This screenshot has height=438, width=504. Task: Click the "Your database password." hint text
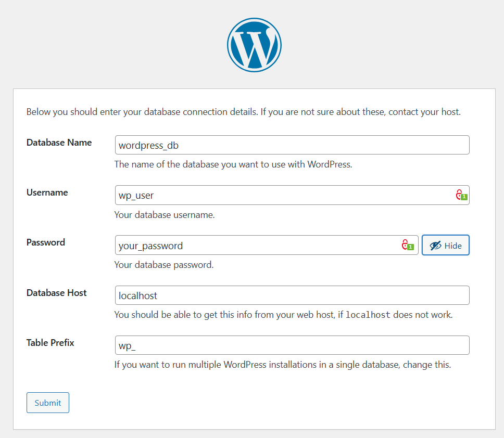click(x=164, y=265)
